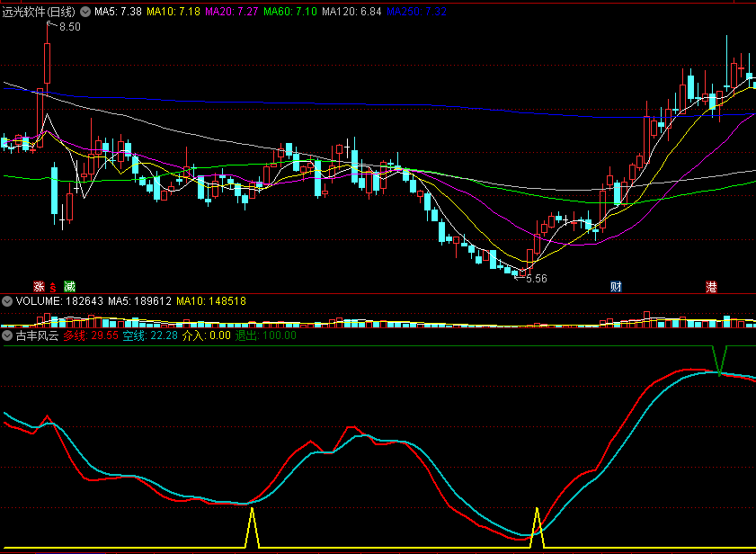The height and width of the screenshot is (554, 756).
Task: Click the volume MA5: 189612 label
Action: (x=140, y=301)
